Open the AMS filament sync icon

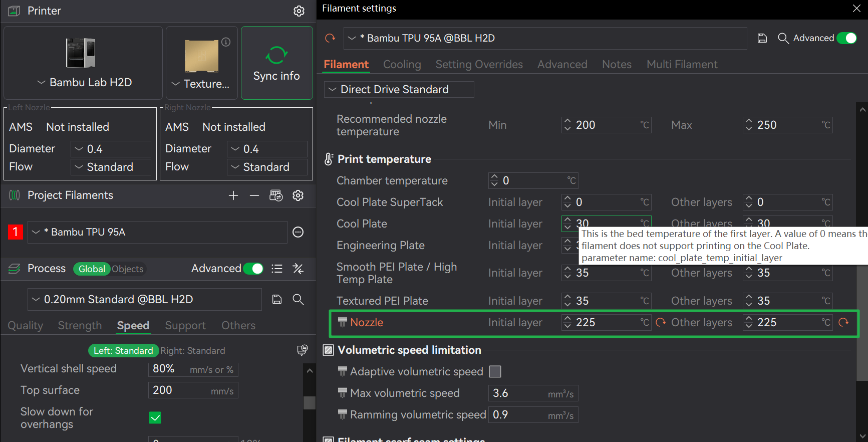(276, 195)
